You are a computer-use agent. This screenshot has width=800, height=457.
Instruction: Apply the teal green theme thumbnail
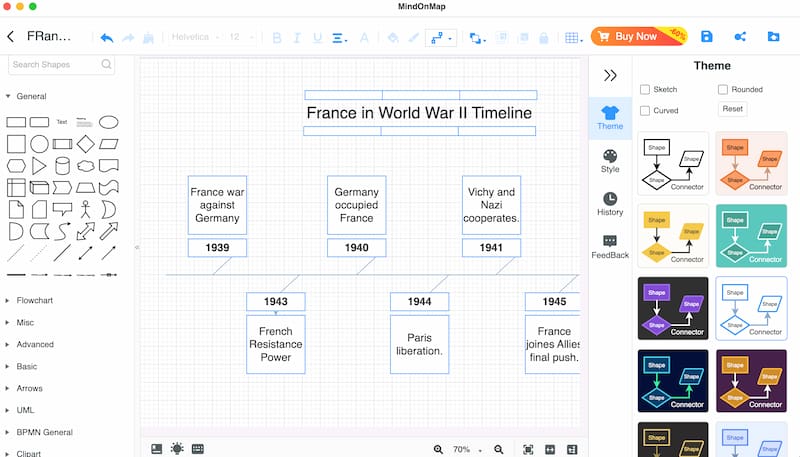tap(751, 236)
